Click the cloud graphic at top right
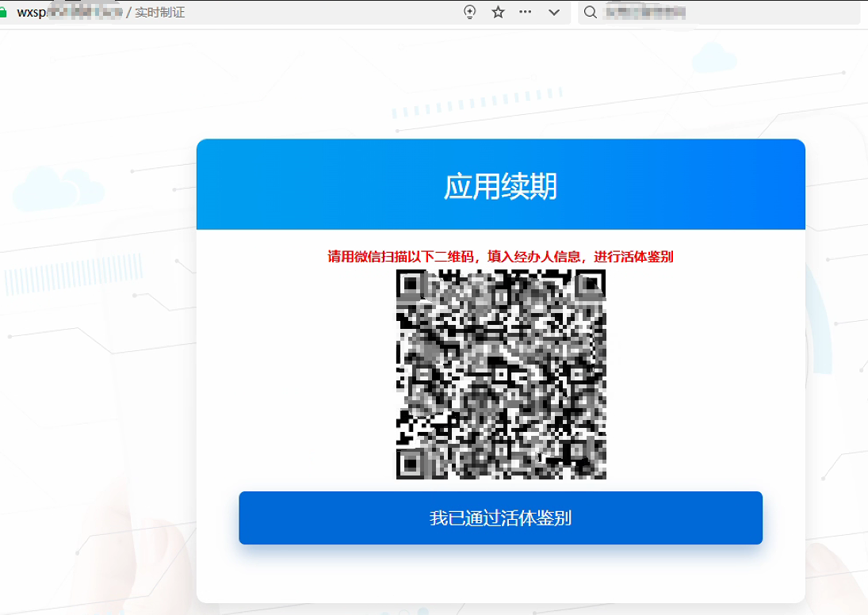868x615 pixels. coord(713,58)
